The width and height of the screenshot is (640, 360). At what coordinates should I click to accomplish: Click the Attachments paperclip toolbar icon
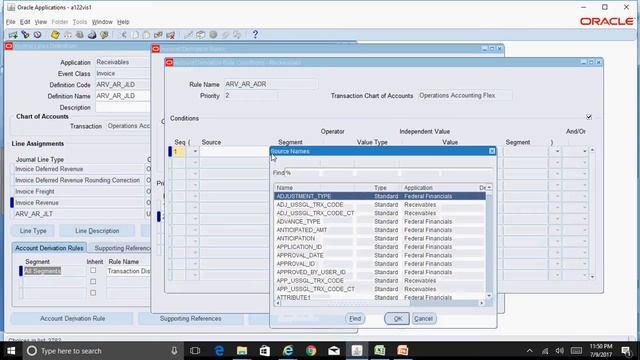[x=225, y=35]
